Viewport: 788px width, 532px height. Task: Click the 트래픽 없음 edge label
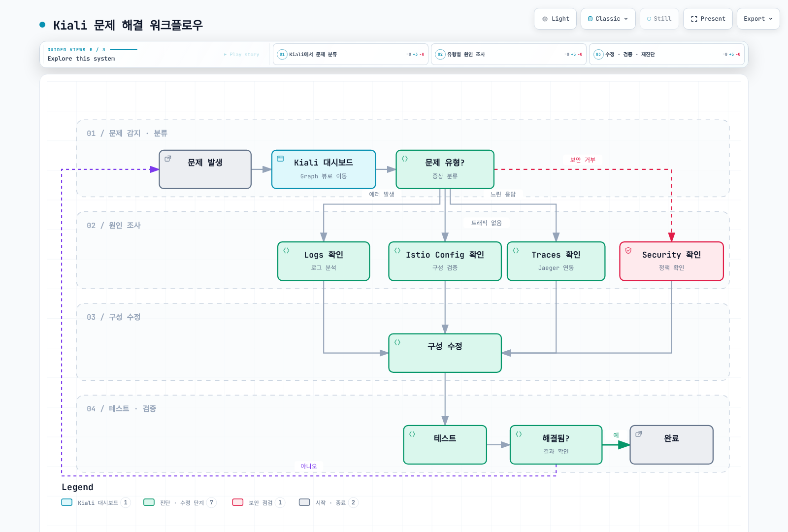(x=486, y=223)
